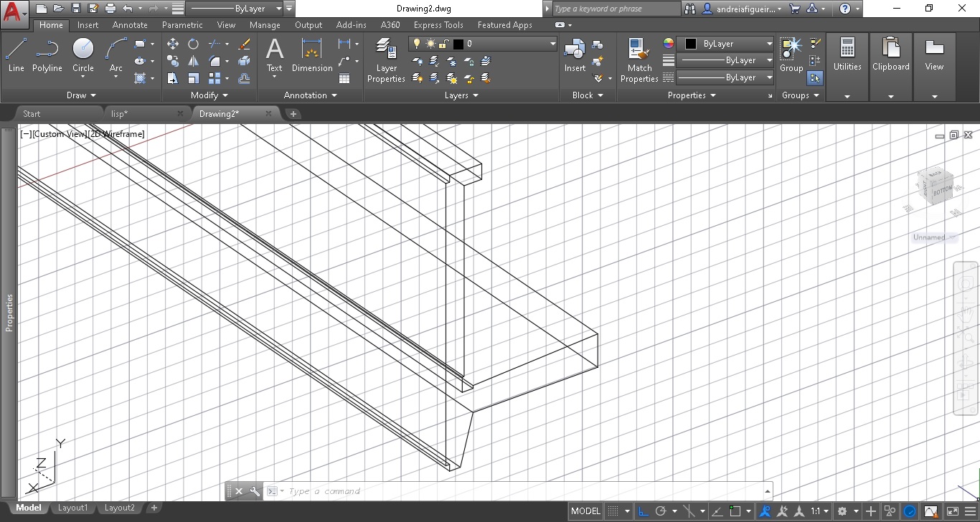Toggle Object snap square icon
Image resolution: width=980 pixels, height=522 pixels.
point(735,511)
